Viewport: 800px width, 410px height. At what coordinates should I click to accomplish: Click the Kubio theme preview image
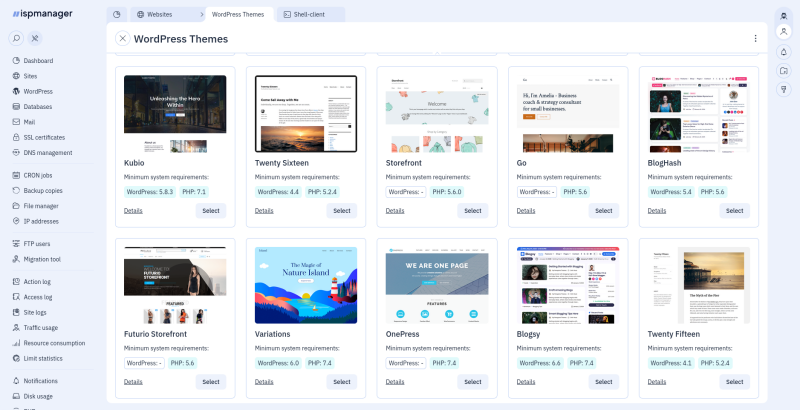[175, 114]
